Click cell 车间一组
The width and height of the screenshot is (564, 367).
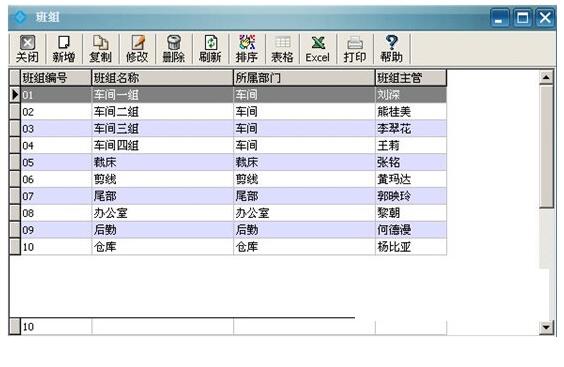(x=162, y=95)
